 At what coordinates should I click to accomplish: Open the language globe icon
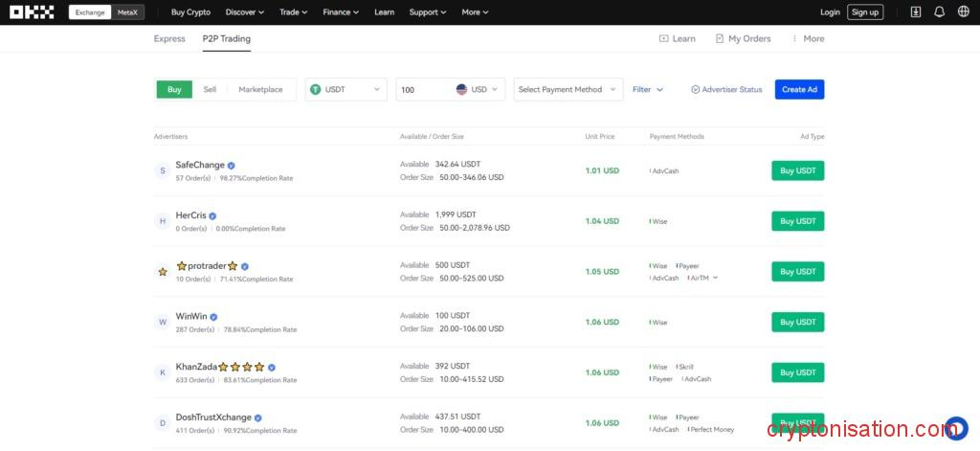coord(963,12)
